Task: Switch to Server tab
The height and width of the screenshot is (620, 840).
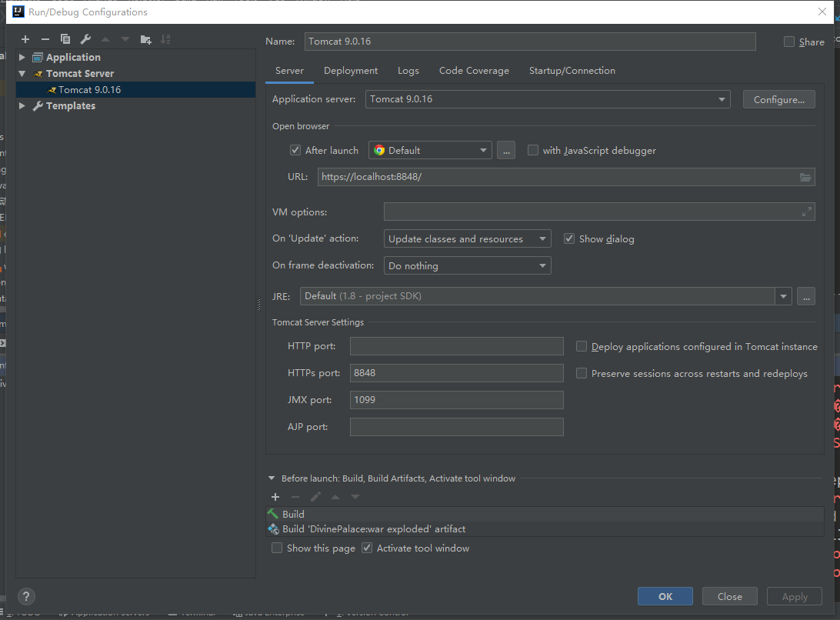Action: pyautogui.click(x=289, y=71)
